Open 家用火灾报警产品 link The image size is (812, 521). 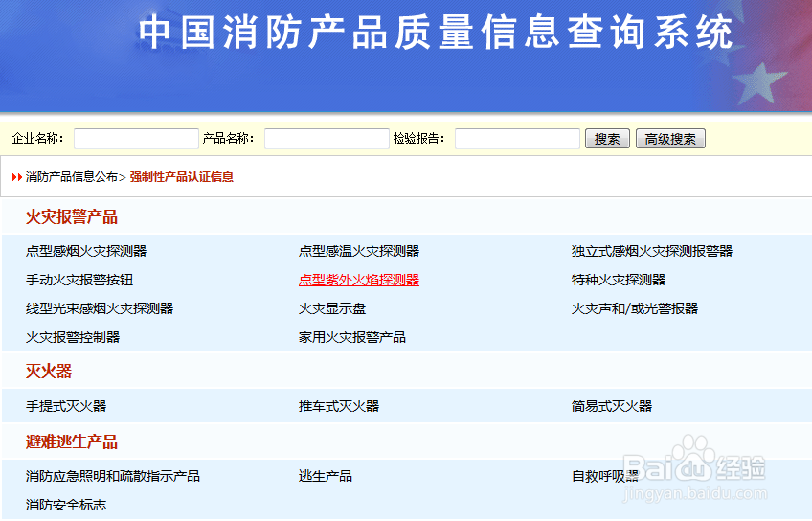click(x=352, y=338)
